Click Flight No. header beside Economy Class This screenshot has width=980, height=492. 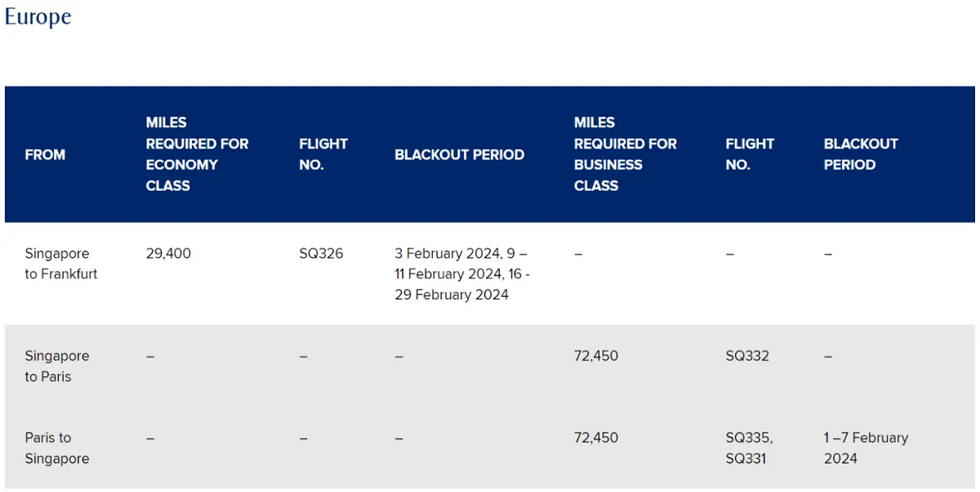coord(323,154)
